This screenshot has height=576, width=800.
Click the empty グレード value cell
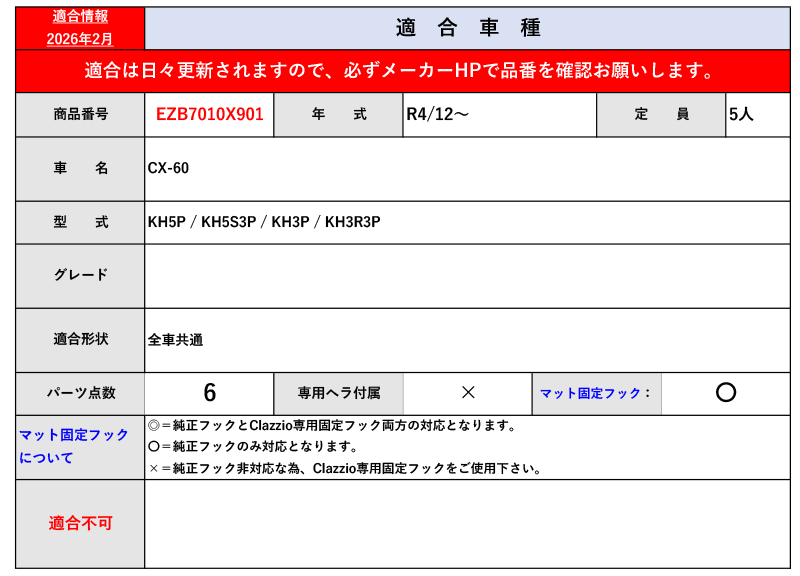click(467, 275)
